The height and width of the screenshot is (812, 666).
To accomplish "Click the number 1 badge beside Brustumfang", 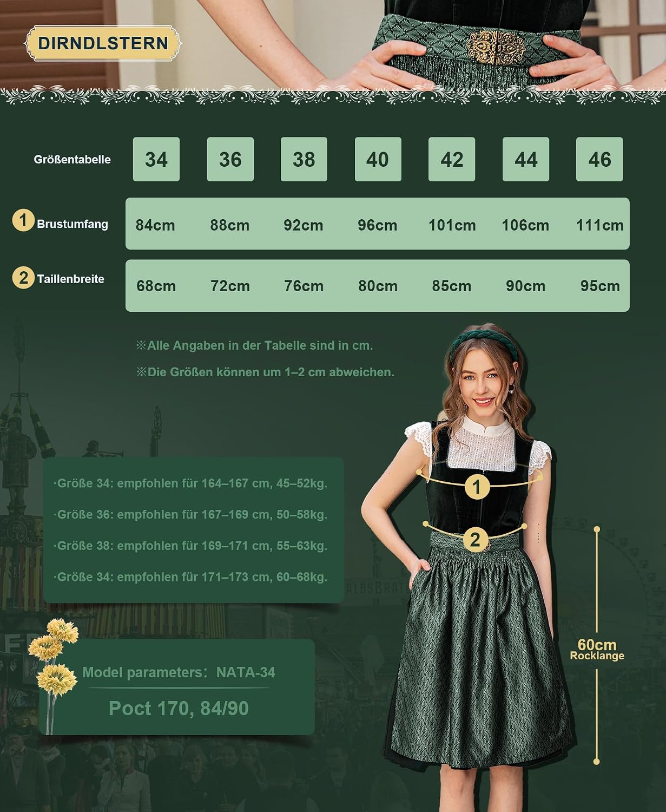I will coord(23,220).
